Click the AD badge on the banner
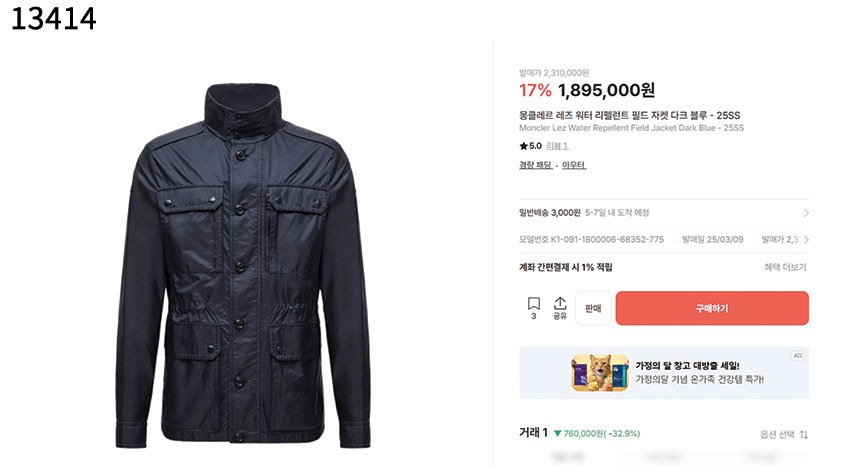This screenshot has height=466, width=860. tap(797, 355)
